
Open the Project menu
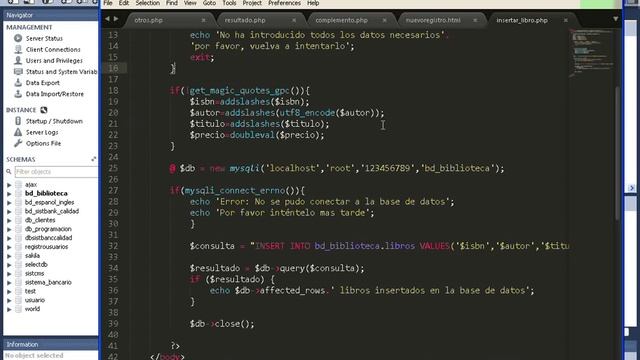click(252, 3)
